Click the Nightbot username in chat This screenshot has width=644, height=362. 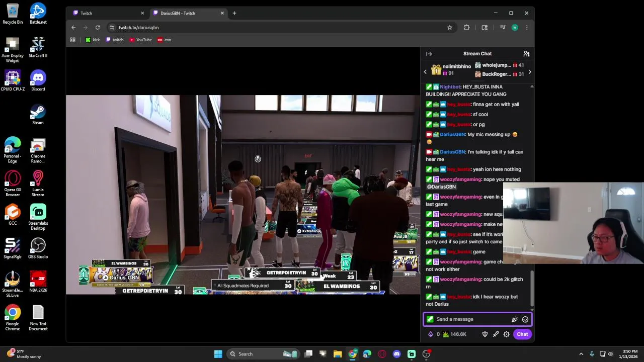(x=450, y=87)
